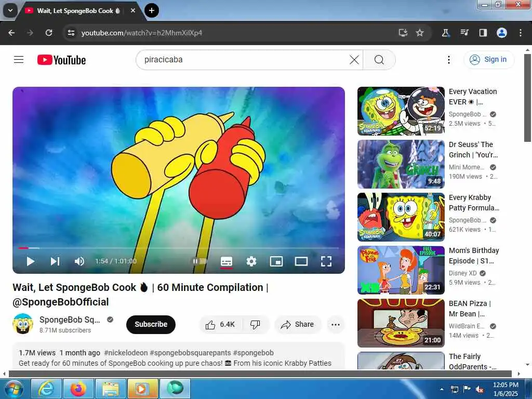Click the horizontal page scrollbar

pyautogui.click(x=260, y=374)
